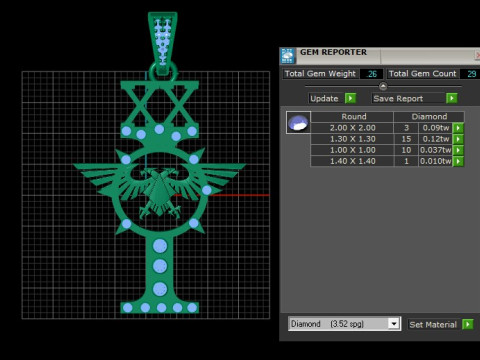Click the green arrow on the 1.30 X 1.30 row
480x360 pixels.
pyautogui.click(x=458, y=139)
